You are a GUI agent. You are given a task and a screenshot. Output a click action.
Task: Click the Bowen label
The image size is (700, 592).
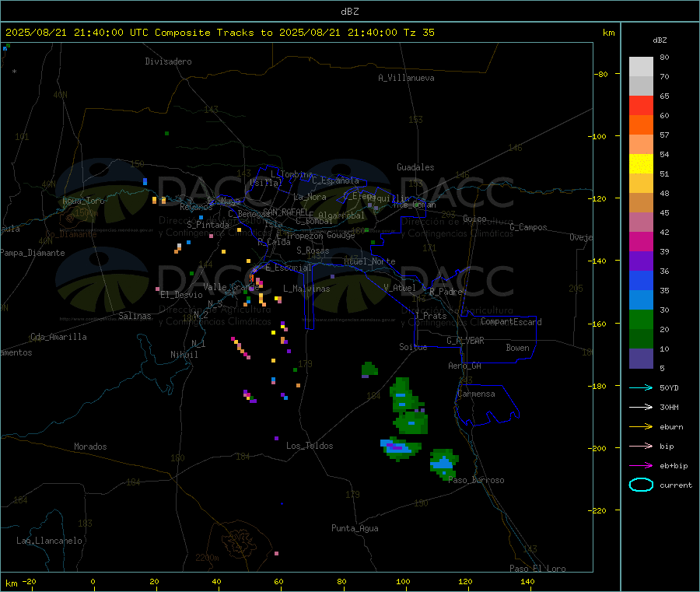(x=517, y=348)
